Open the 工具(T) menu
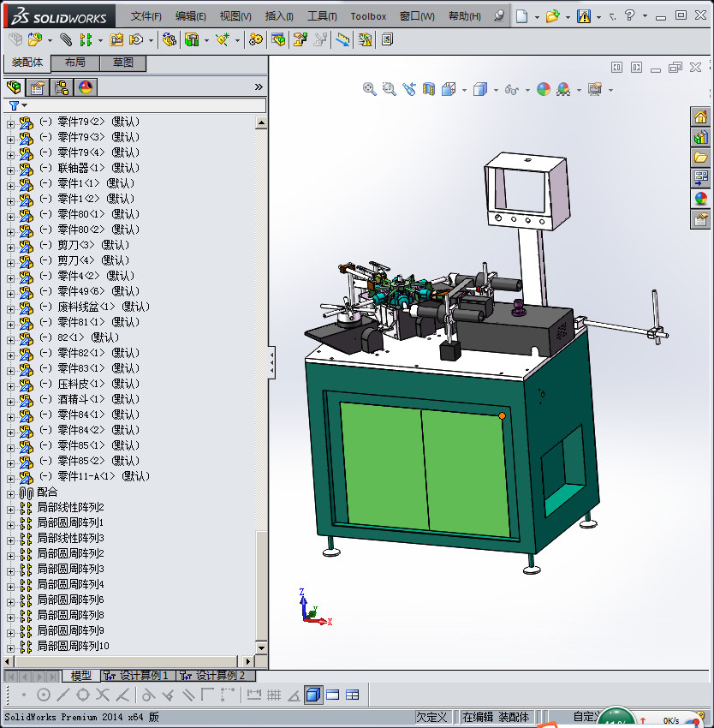Screen dimensions: 714x728 click(x=322, y=16)
